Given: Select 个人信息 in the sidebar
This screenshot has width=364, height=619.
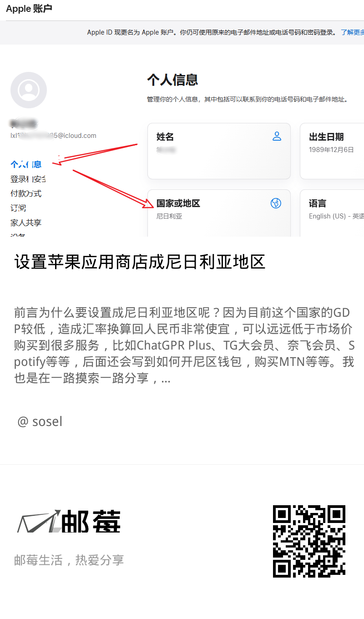Looking at the screenshot, I should [x=26, y=164].
